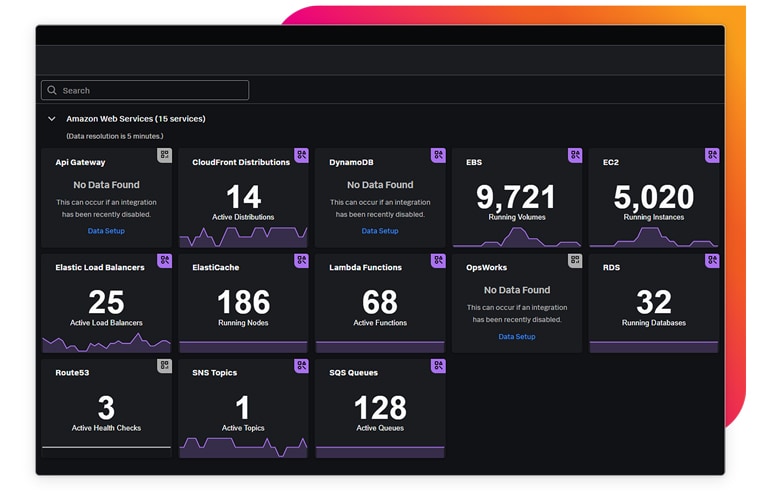This screenshot has width=760, height=500.
Task: Select the RDS card title
Action: pos(611,267)
